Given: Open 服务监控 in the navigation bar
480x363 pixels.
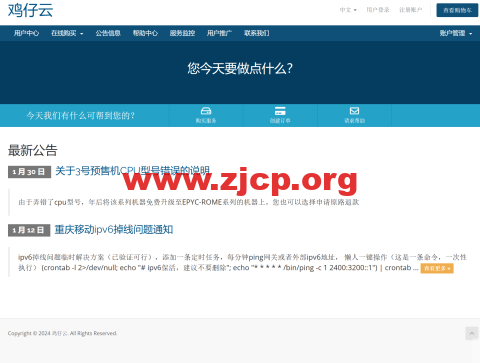Looking at the screenshot, I should click(x=182, y=33).
